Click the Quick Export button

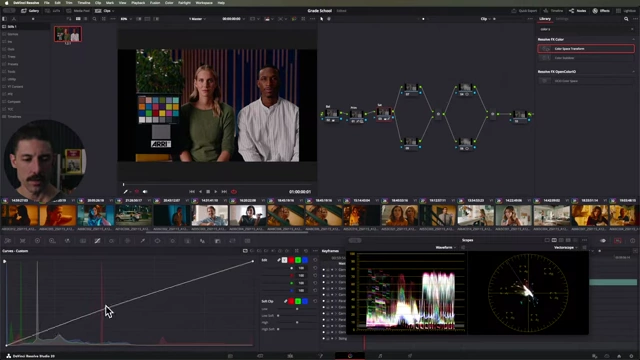pos(524,11)
